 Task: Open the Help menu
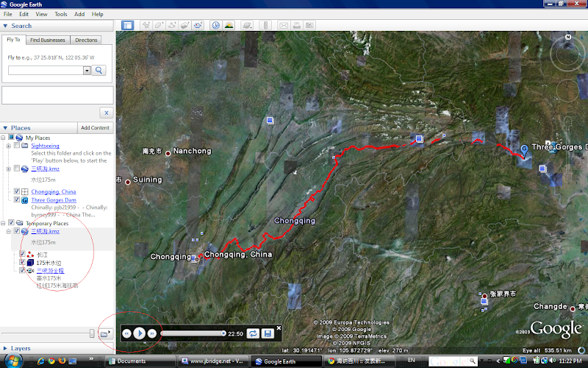tap(98, 14)
